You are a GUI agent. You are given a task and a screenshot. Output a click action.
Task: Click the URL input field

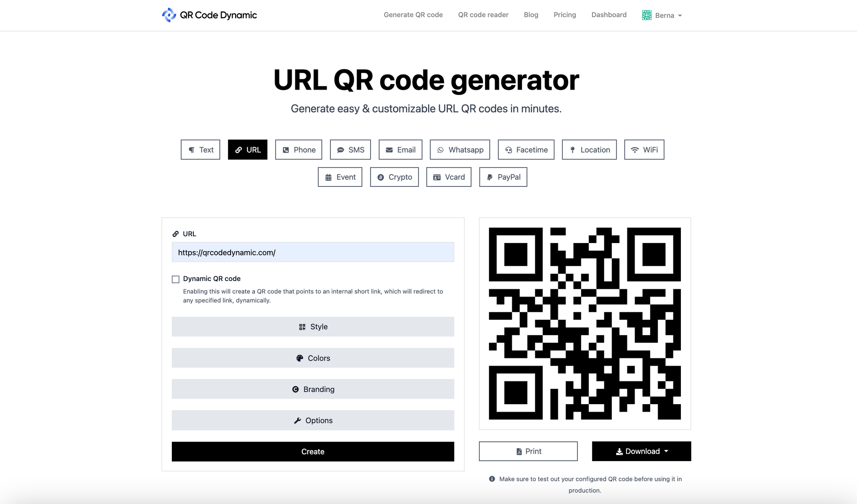click(x=313, y=252)
